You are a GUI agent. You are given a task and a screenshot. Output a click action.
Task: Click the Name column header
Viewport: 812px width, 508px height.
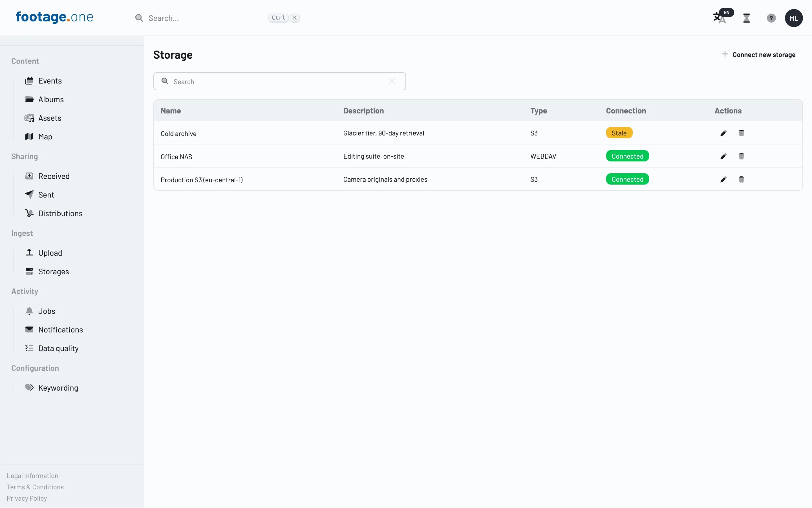171,111
